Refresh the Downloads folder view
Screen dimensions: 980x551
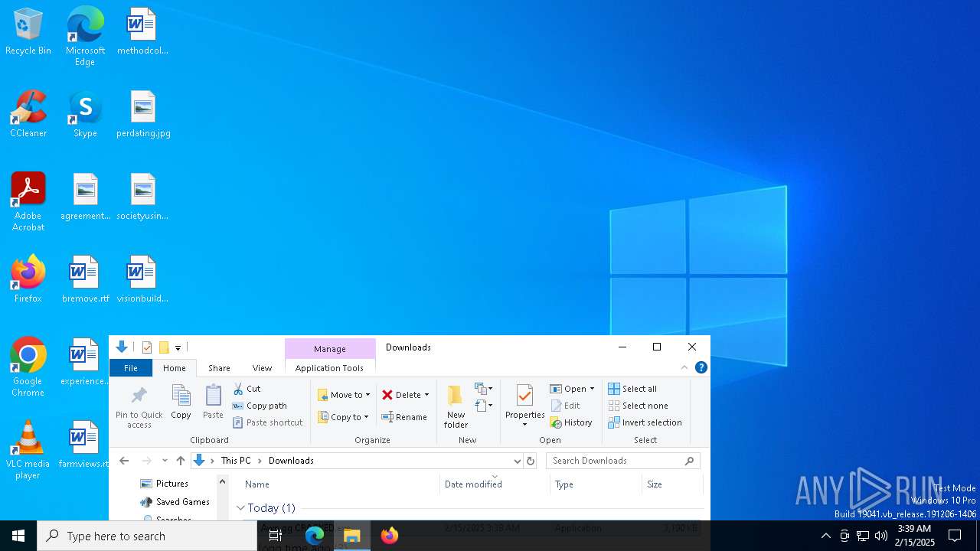point(530,461)
